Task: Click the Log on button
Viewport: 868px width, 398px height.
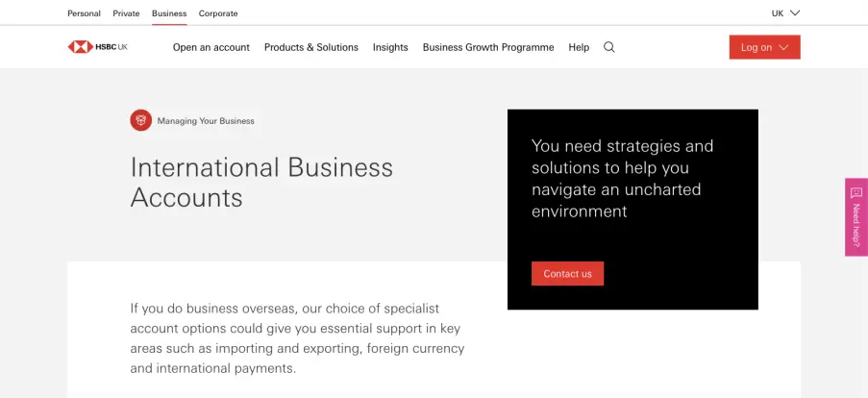Action: point(764,47)
